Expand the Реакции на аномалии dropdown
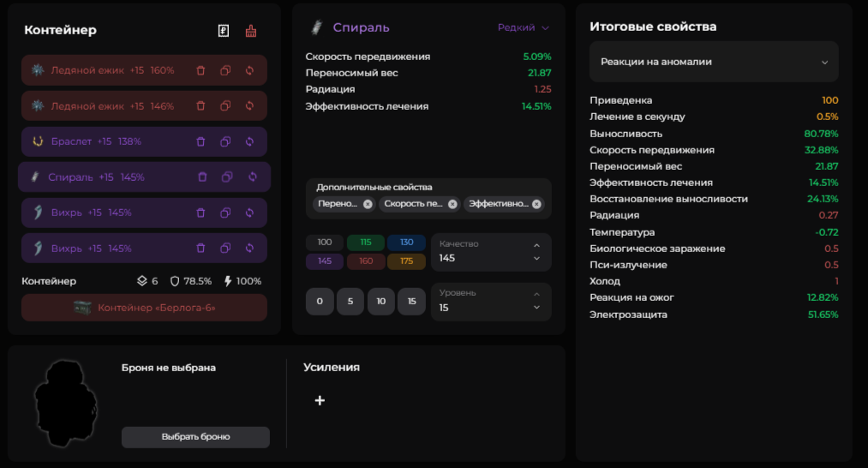 714,62
